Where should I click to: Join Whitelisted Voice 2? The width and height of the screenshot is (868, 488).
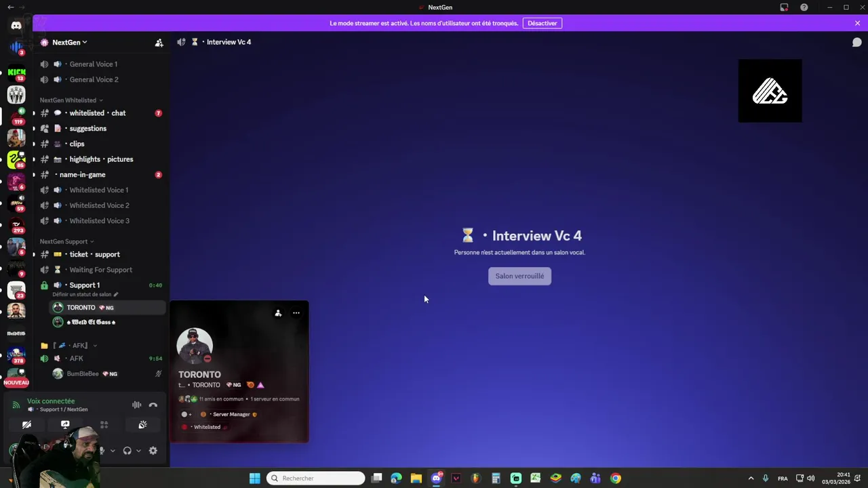click(x=100, y=205)
